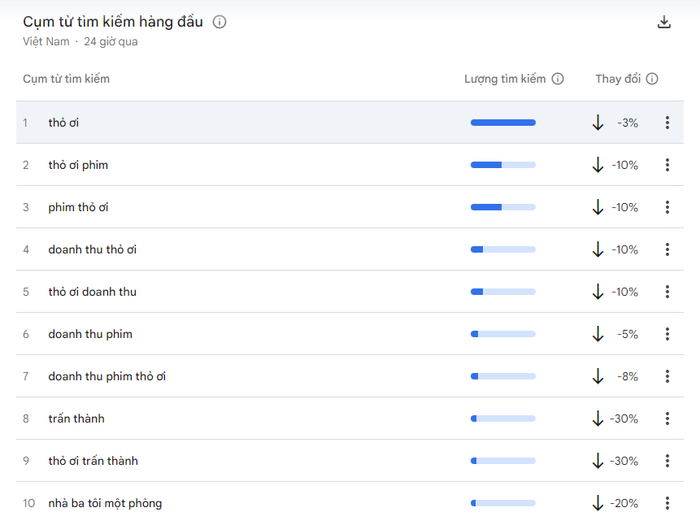
Task: Show info for Lượng tìm kiếm column
Action: 558,79
